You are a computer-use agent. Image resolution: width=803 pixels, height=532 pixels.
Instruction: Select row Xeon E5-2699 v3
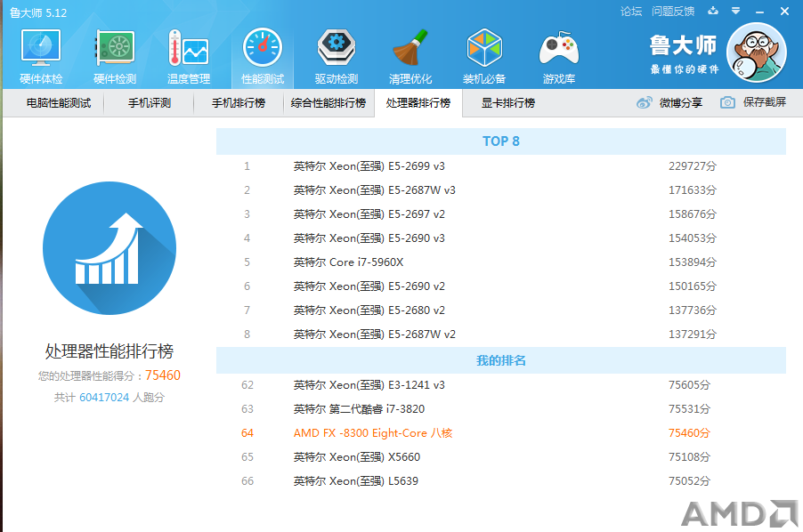click(501, 166)
